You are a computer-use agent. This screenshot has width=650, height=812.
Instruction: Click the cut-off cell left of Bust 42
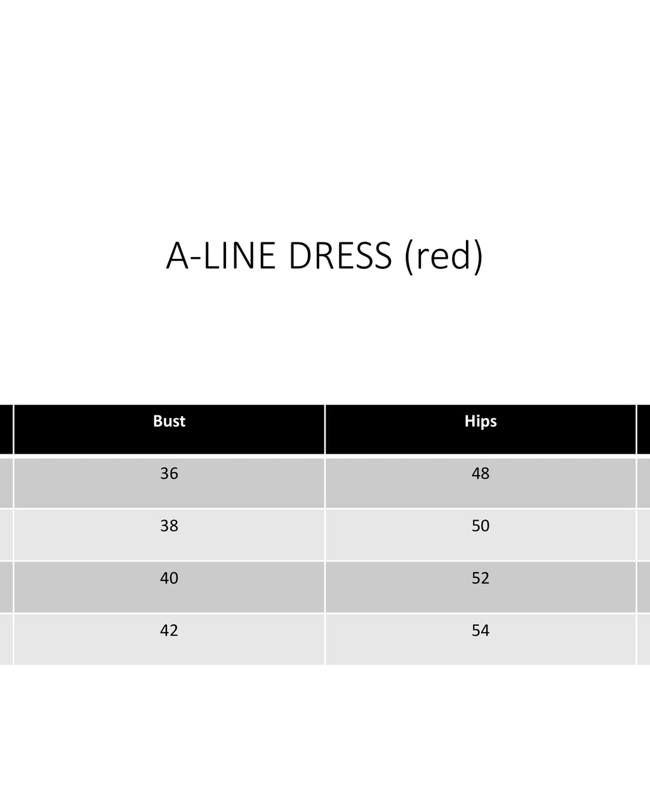[x=6, y=639]
